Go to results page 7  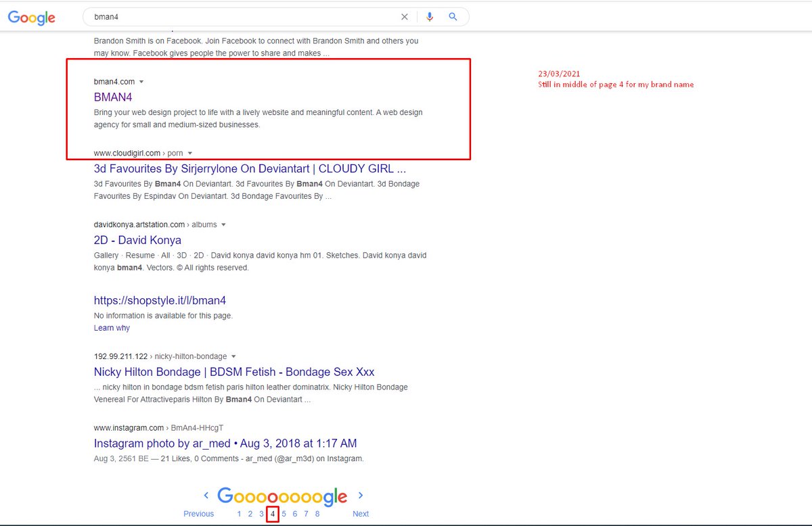(307, 514)
